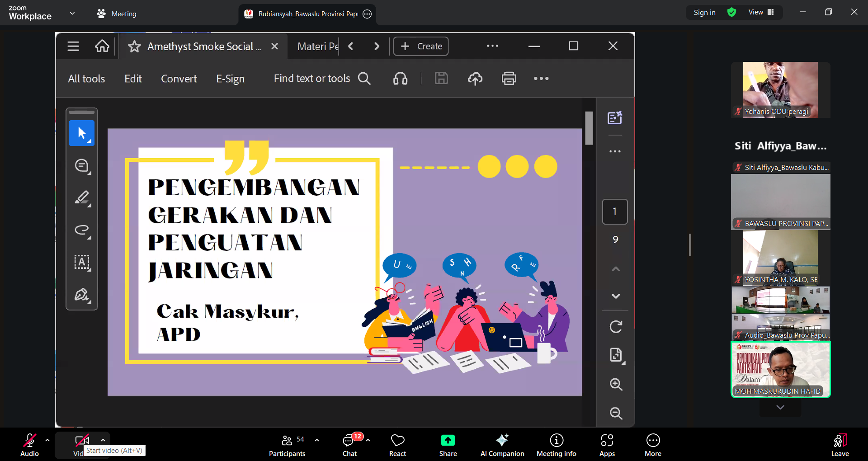Open audio options with the Audio chevron
This screenshot has height=461, width=868.
pos(47,441)
